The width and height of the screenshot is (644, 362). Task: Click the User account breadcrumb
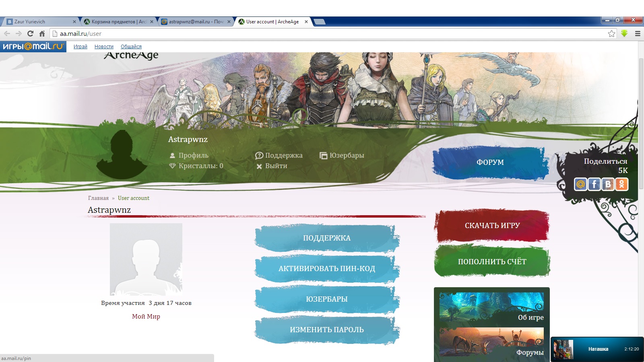pos(134,198)
